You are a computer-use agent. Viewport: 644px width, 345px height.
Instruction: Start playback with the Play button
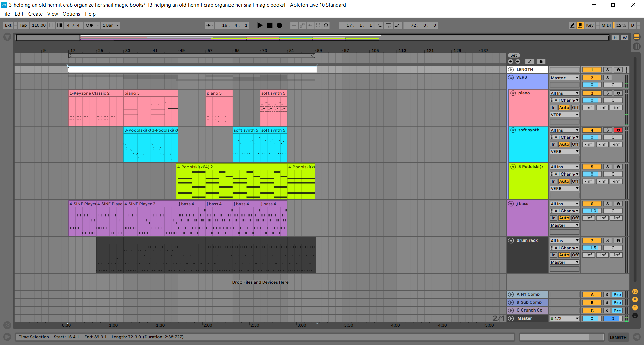pos(260,25)
